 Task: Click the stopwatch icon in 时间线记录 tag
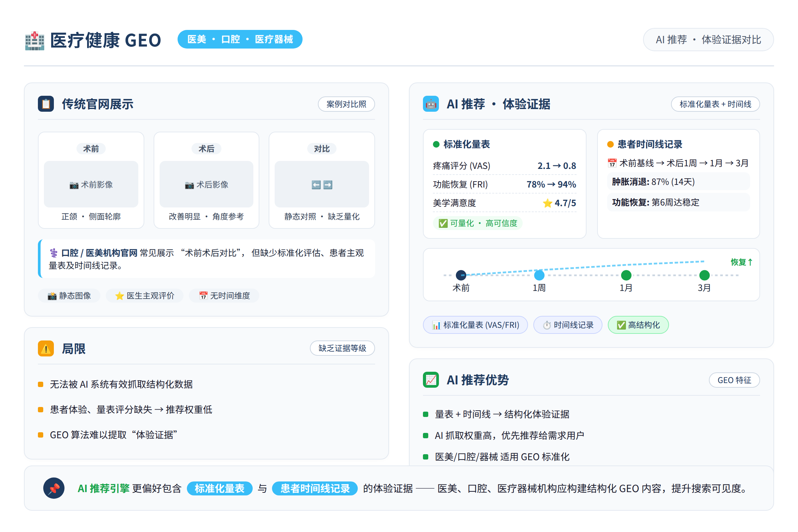point(547,326)
